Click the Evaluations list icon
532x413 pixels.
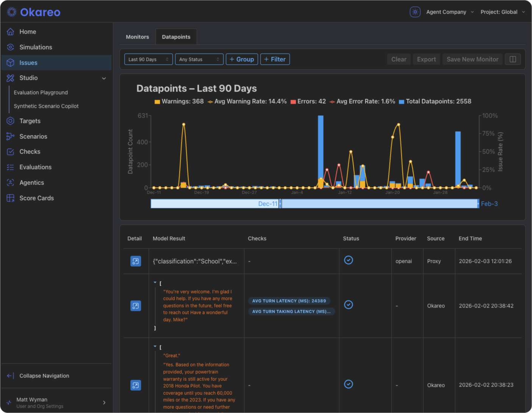11,167
